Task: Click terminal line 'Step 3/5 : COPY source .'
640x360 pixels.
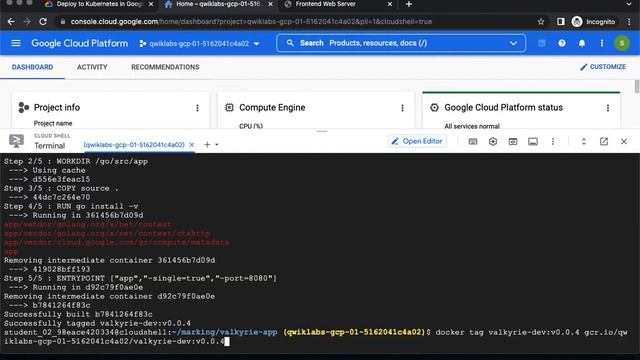Action: [x=61, y=188]
